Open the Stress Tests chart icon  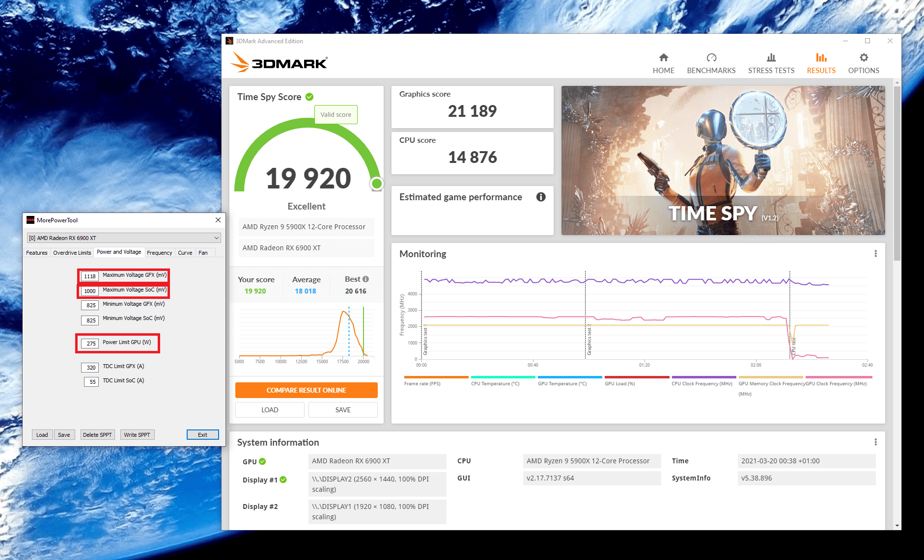(x=771, y=57)
